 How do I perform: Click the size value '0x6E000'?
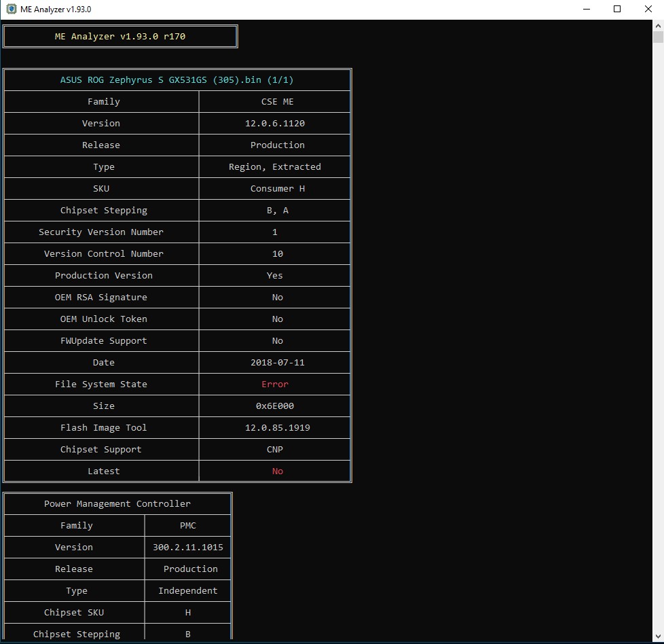(x=275, y=406)
